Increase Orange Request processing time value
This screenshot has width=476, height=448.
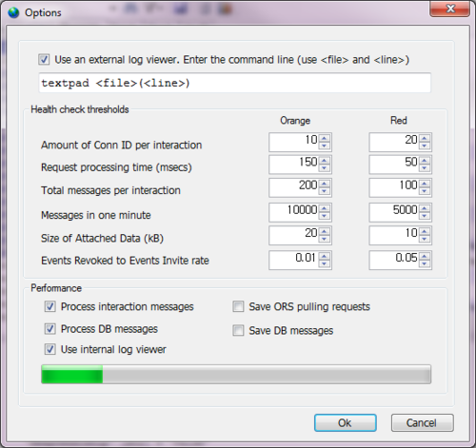tap(325, 161)
